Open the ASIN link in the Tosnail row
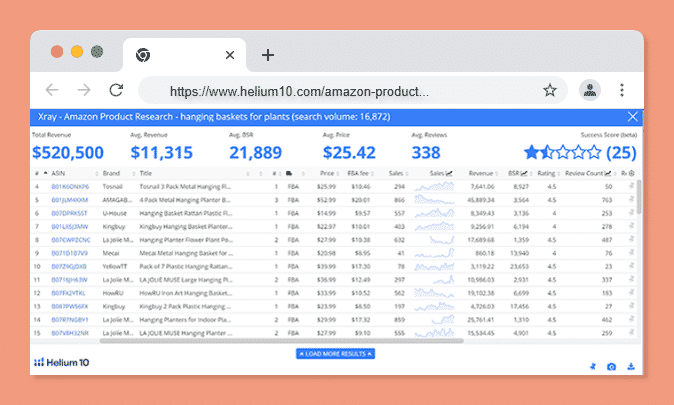The height and width of the screenshot is (405, 674). click(70, 187)
